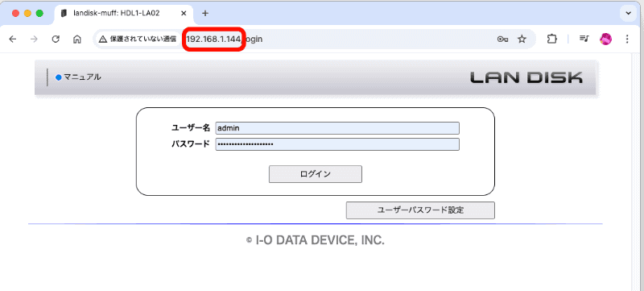The width and height of the screenshot is (644, 291).
Task: Click the ユーザー名 input field
Action: [x=337, y=128]
